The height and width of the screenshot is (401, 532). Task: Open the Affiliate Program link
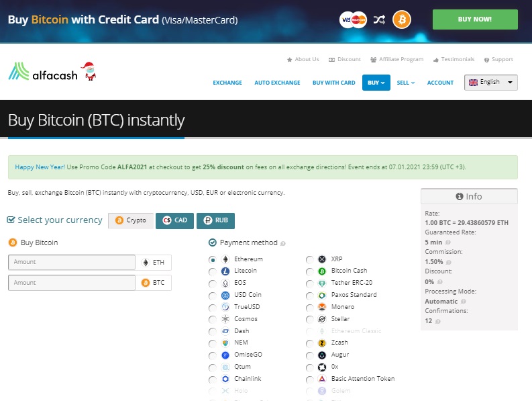(397, 60)
